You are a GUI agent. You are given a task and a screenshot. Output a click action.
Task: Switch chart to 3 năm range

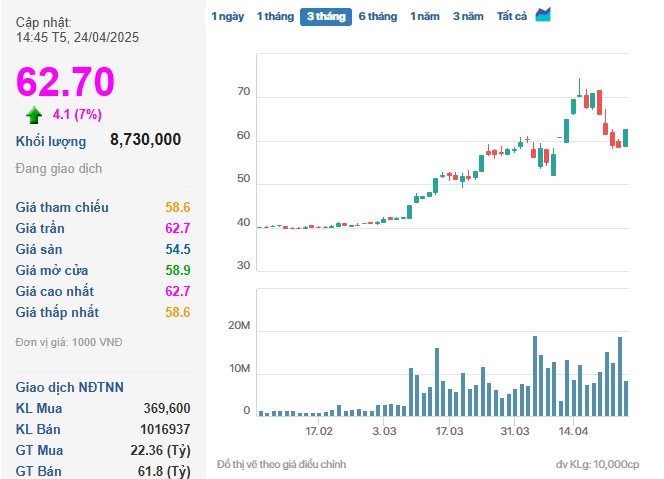click(x=468, y=17)
